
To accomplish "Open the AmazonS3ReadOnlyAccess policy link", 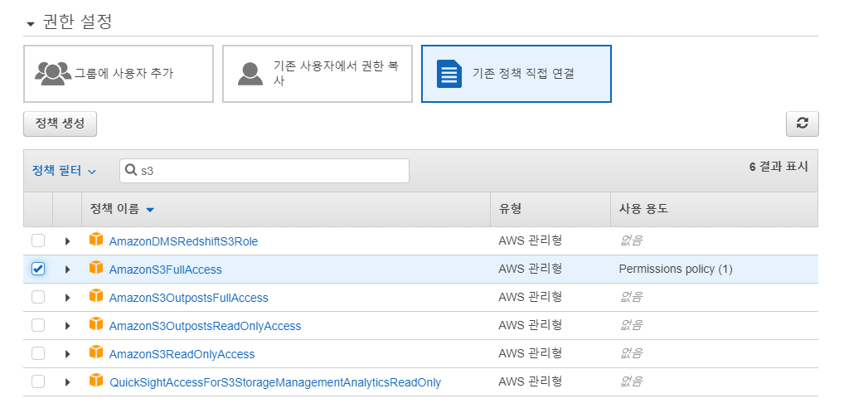I will (182, 354).
